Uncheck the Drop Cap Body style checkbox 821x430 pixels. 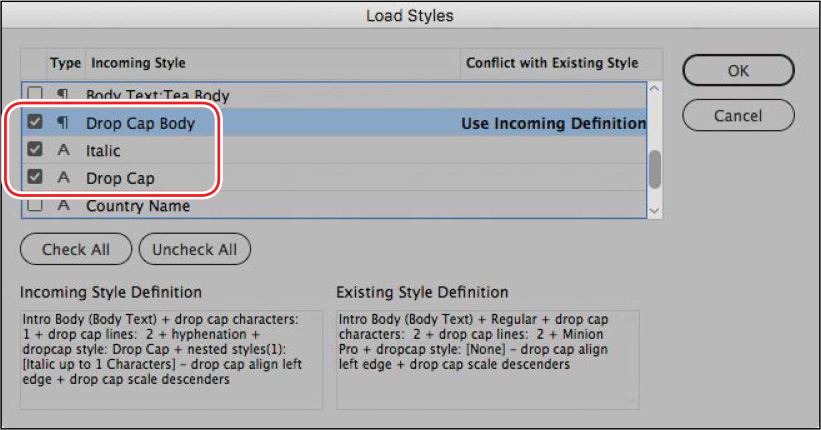[35, 122]
